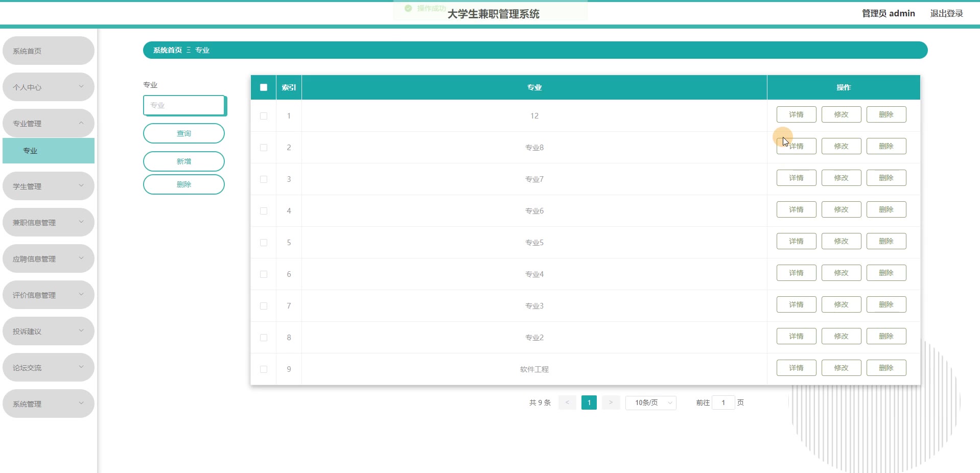Tick the select-all checkbox in table header
Viewport: 980px width, 473px height.
click(264, 87)
